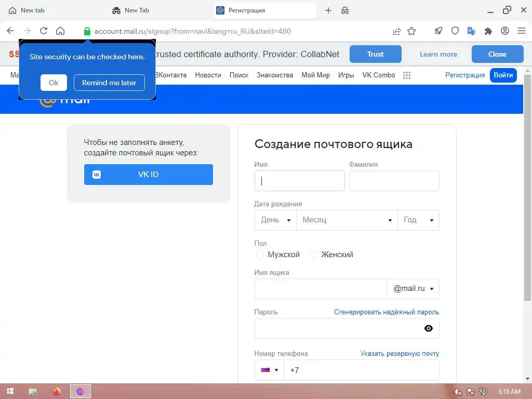Image resolution: width=532 pixels, height=399 pixels.
Task: Click Ok in security tooltip
Action: click(x=54, y=83)
